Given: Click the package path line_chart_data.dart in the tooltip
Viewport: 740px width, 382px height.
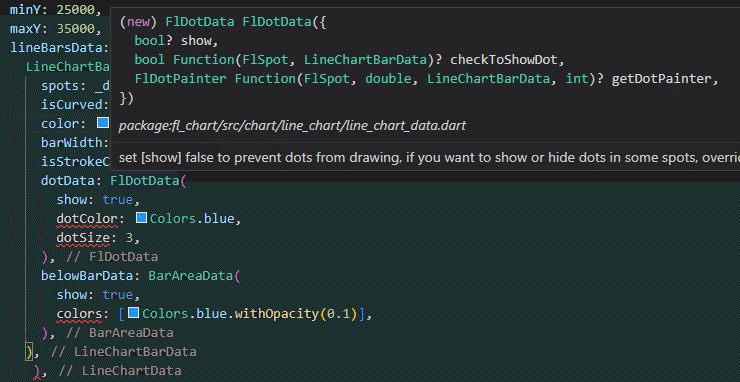Looking at the screenshot, I should pyautogui.click(x=292, y=126).
